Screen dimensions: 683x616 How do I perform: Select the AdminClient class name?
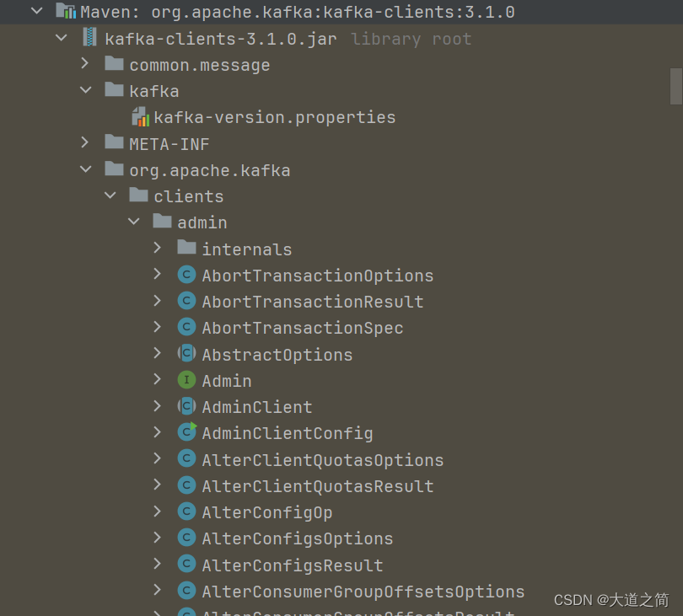coord(257,408)
